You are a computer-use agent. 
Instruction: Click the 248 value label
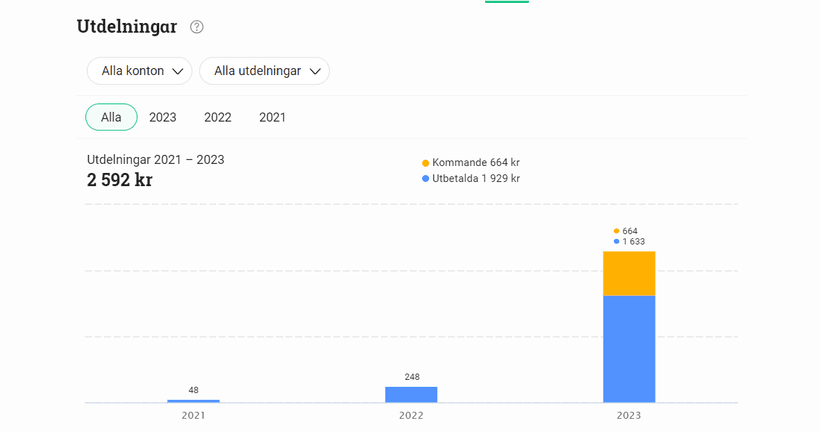[x=411, y=377]
